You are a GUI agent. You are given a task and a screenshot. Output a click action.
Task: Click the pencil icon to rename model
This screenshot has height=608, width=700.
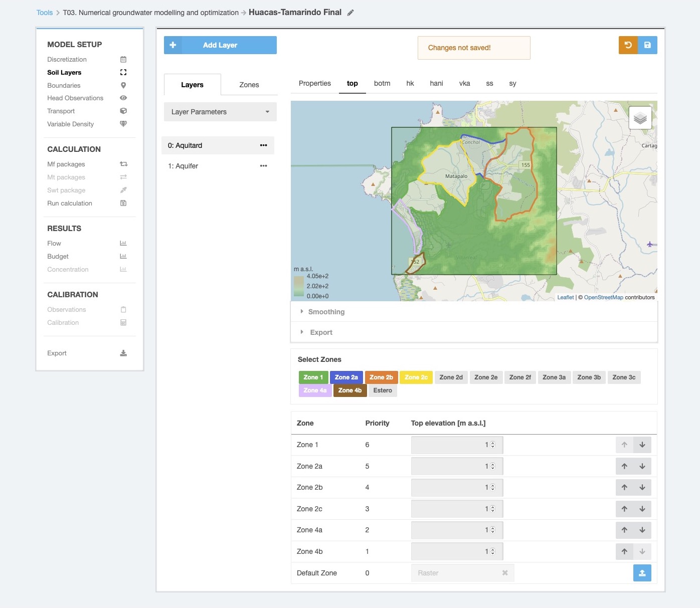[x=351, y=13]
